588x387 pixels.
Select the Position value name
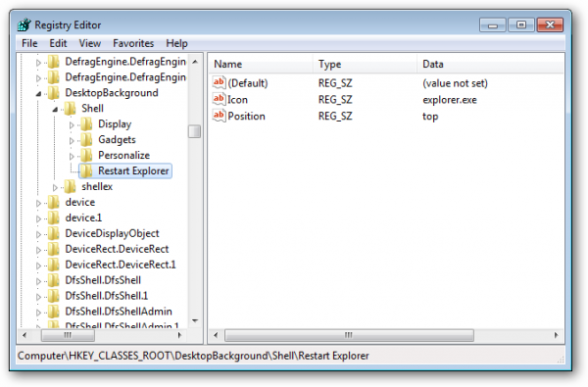pos(246,116)
